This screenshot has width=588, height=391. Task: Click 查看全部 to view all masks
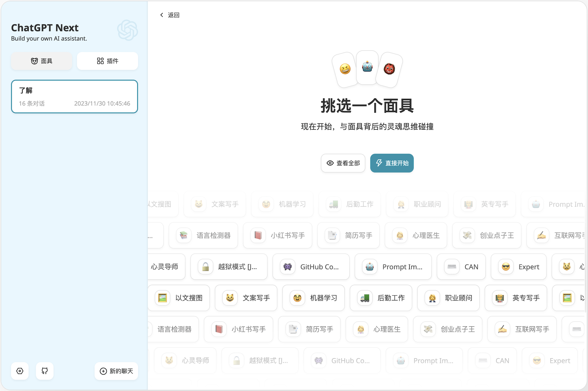click(343, 163)
